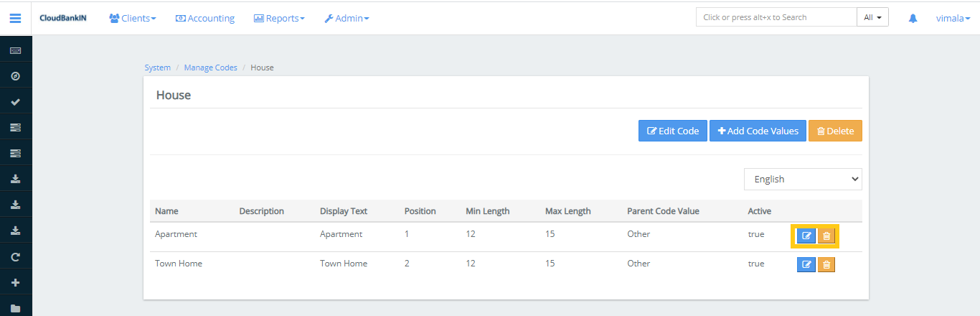Viewport: 980px width, 316px height.
Task: Expand the All search filter dropdown
Action: 872,17
